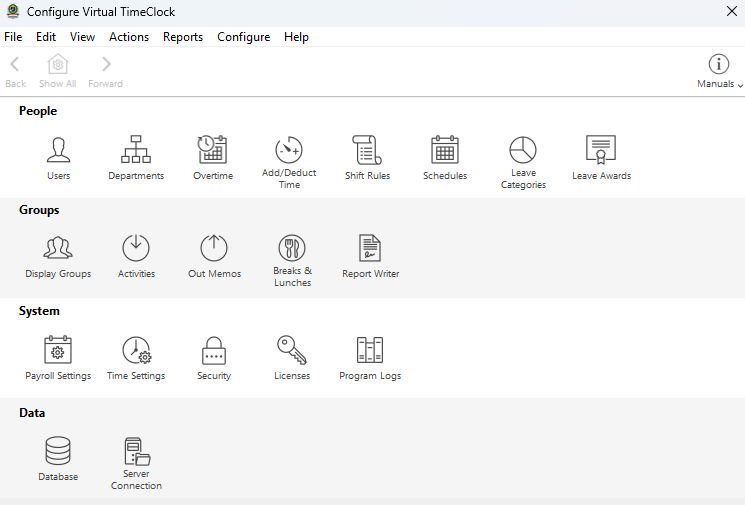The height and width of the screenshot is (505, 745).
Task: Close the Configure Virtual TimeClock window
Action: [x=732, y=11]
